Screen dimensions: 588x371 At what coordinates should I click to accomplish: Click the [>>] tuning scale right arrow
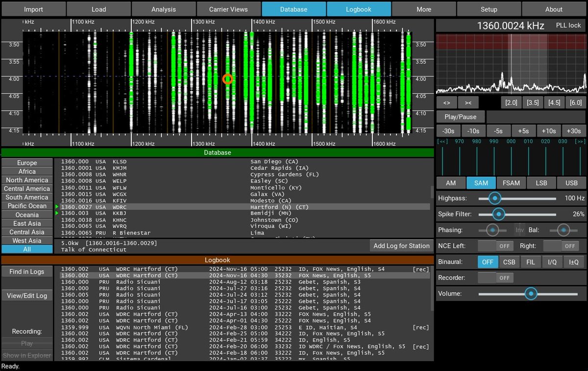point(580,141)
